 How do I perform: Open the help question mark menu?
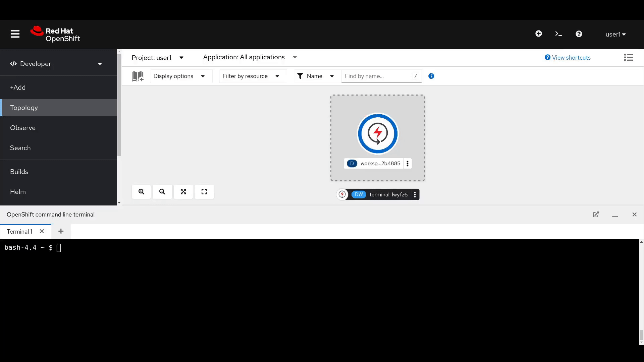pos(579,34)
